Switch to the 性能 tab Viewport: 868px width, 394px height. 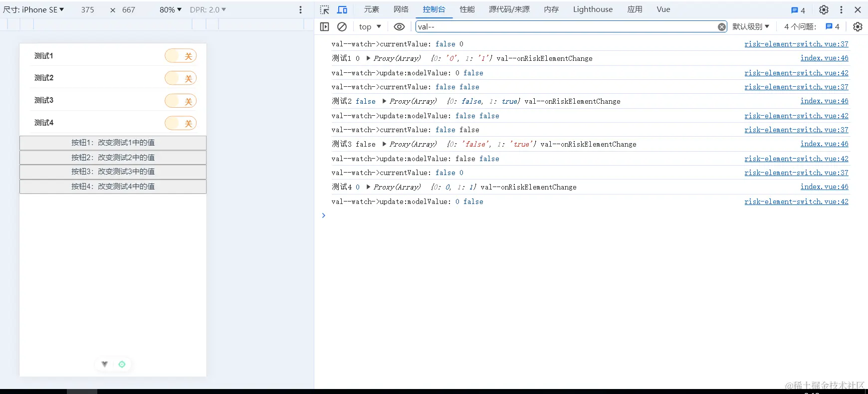467,9
